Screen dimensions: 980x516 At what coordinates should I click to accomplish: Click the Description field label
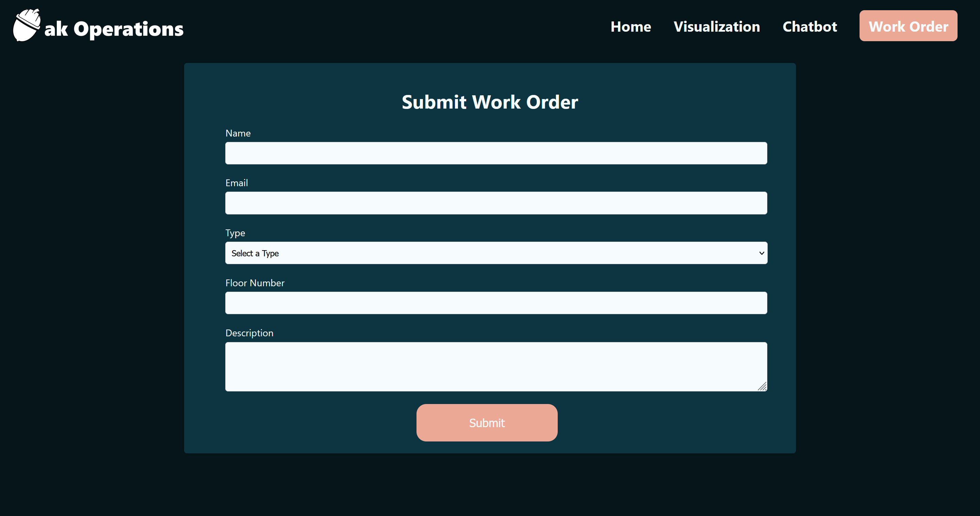249,333
